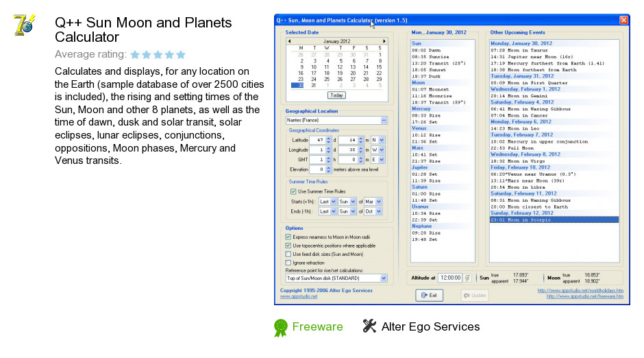Adjust the GMT hours spinner
This screenshot has height=358, width=644.
(x=328, y=160)
